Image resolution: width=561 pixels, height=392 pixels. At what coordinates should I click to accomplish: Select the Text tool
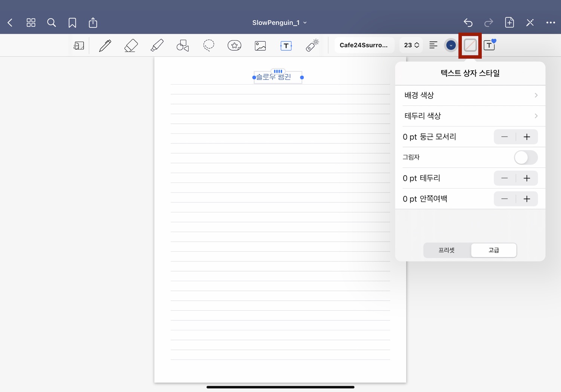coord(286,45)
